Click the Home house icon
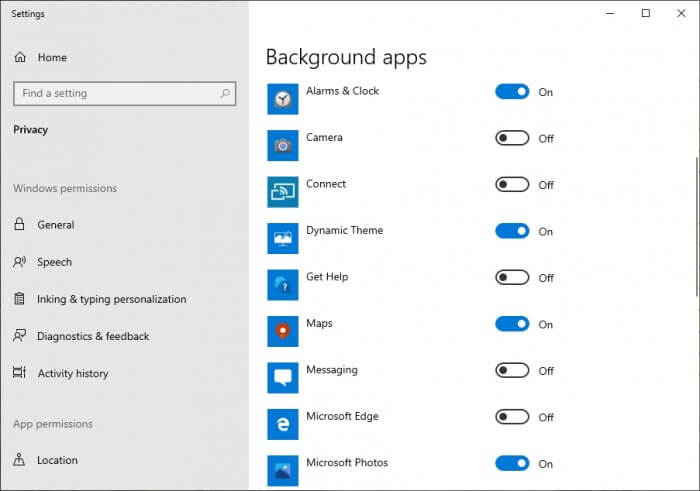The height and width of the screenshot is (491, 700). 20,57
